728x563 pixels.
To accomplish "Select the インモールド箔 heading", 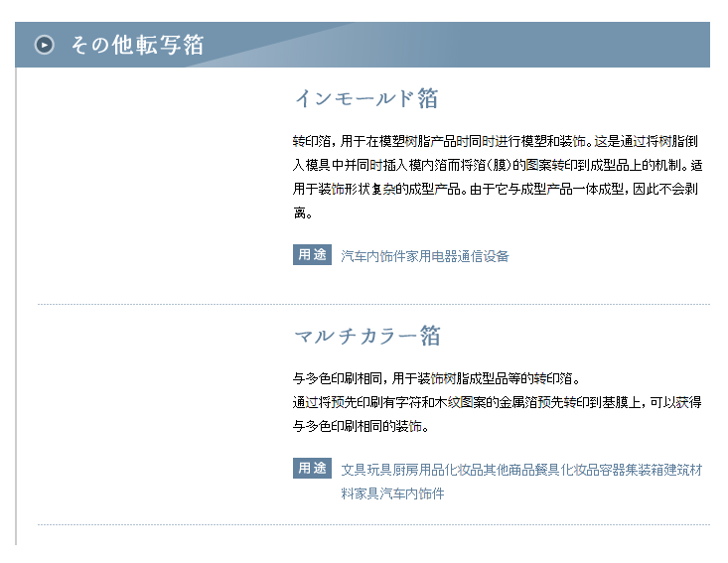I will 365,98.
